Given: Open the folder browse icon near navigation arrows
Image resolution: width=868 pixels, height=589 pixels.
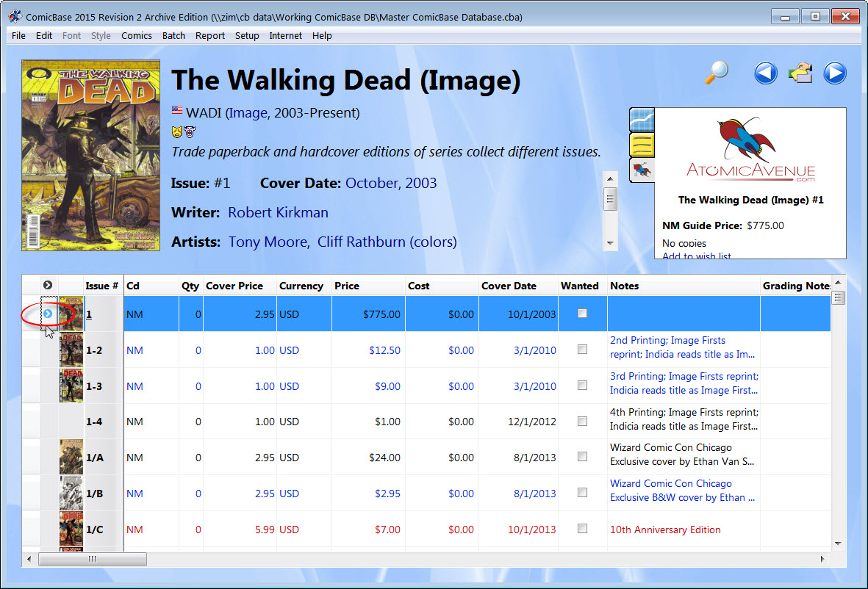Looking at the screenshot, I should 800,73.
